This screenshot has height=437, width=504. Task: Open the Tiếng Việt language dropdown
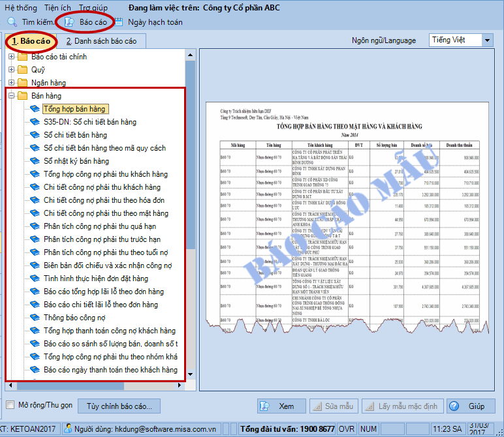click(487, 40)
